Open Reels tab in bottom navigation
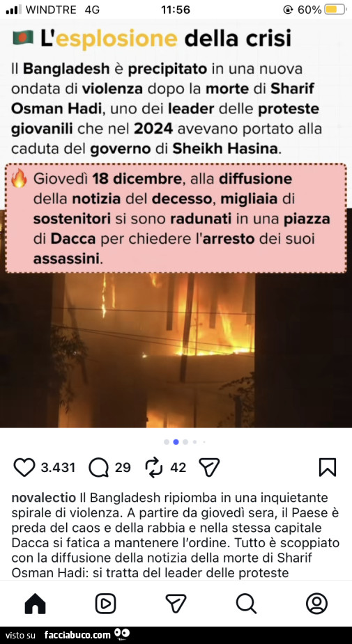The height and width of the screenshot is (644, 352). 106,604
